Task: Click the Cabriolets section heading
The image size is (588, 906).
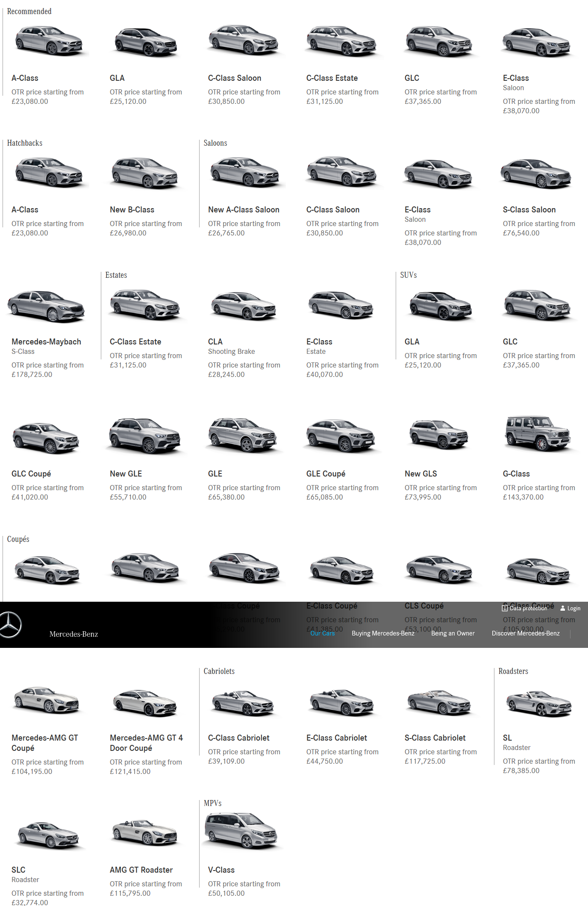Action: tap(219, 671)
